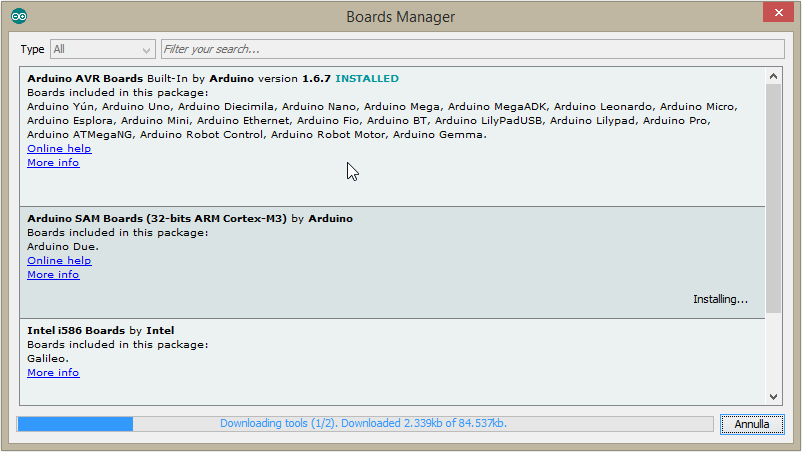Click the scroll down arrow of boards list
Viewport: 802px width, 452px height.
click(x=773, y=397)
